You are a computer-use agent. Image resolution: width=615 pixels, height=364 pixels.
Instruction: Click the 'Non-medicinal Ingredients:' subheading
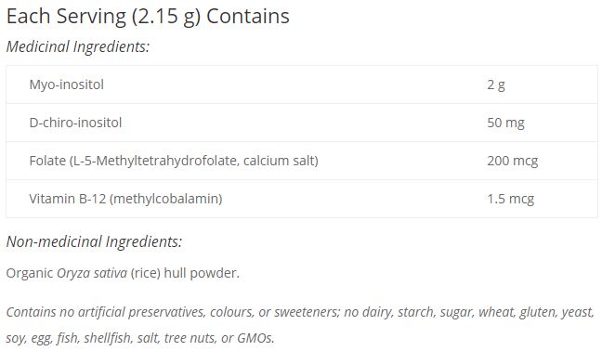coord(94,241)
